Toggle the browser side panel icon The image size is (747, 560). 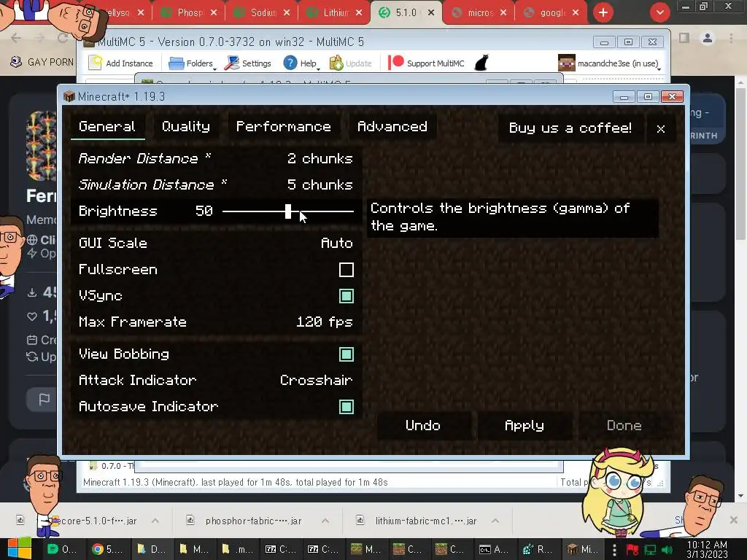click(x=684, y=38)
